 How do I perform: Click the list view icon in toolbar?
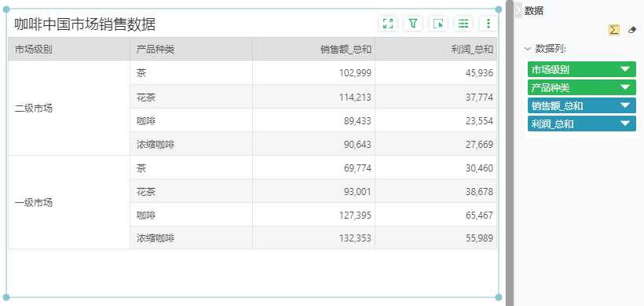coord(463,24)
